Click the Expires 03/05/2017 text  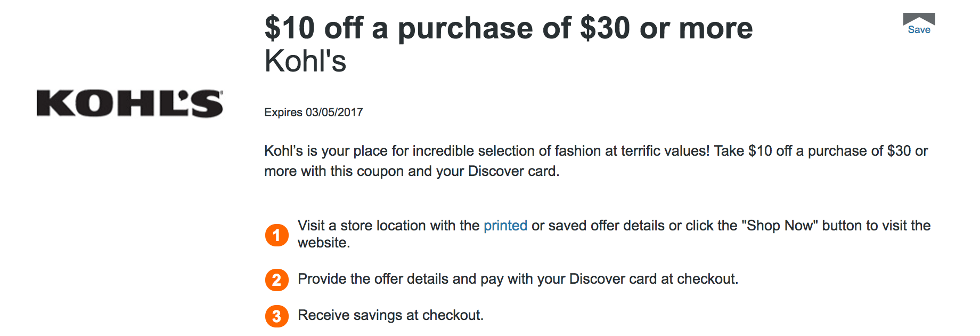(313, 112)
